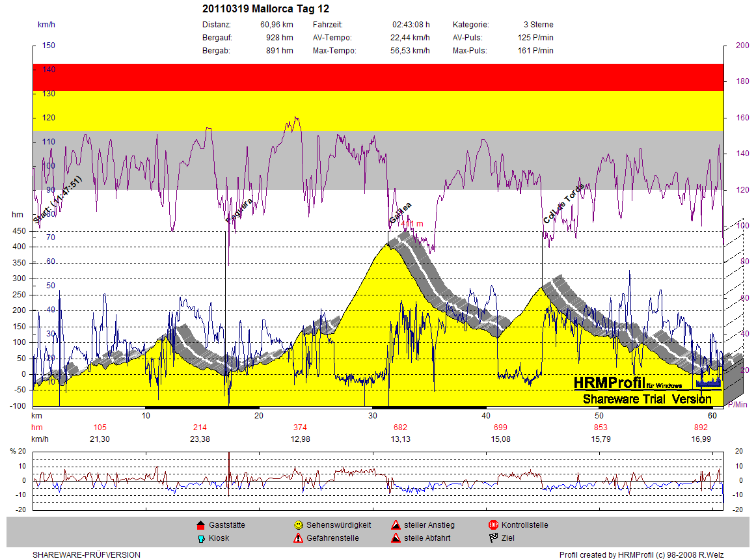Viewport: 756px width, 559px height.
Task: Click the red heart rate zone band
Action: 377,77
